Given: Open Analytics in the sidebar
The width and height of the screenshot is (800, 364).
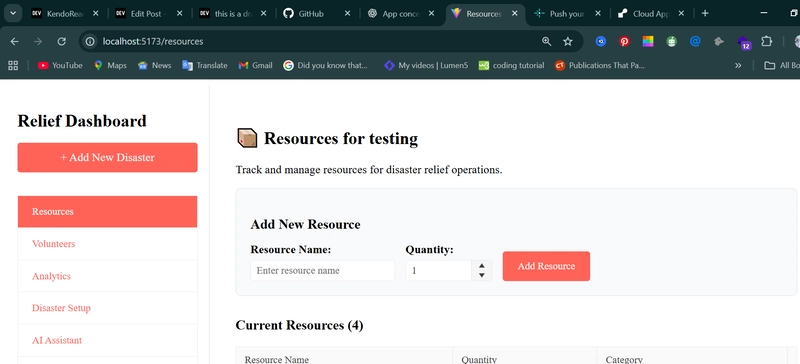Looking at the screenshot, I should click(107, 276).
